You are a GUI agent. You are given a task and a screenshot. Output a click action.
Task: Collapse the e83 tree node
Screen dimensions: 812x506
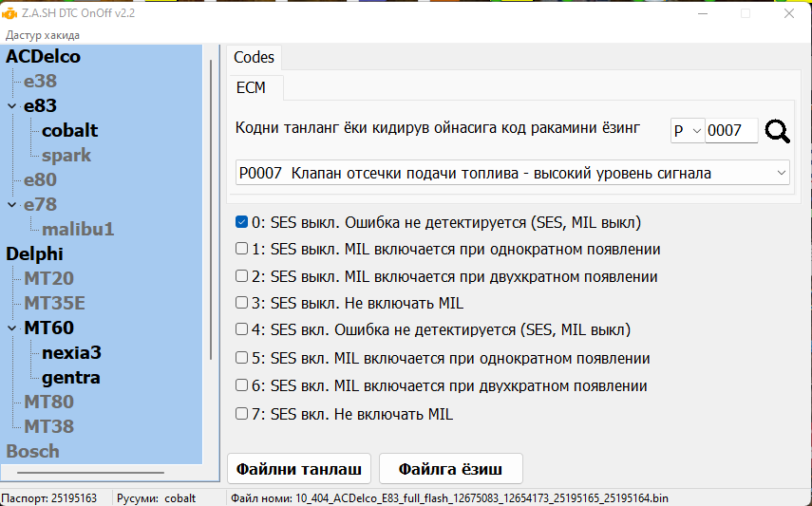(12, 106)
